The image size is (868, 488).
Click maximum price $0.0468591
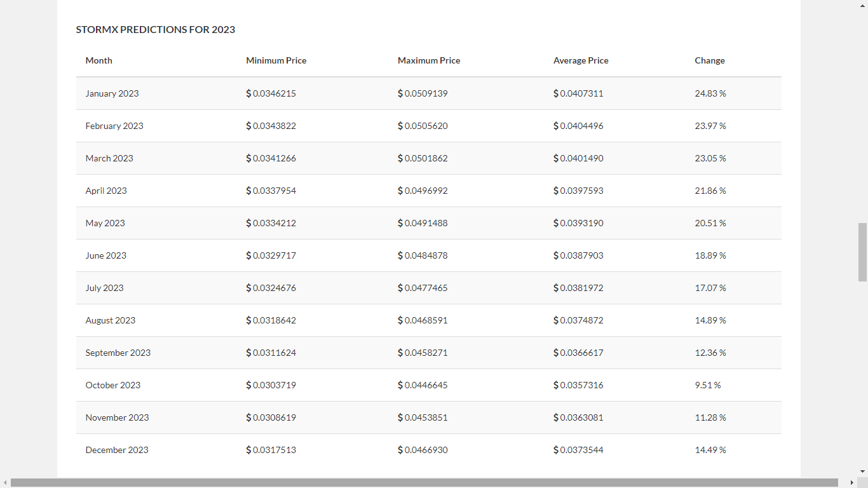click(x=423, y=320)
